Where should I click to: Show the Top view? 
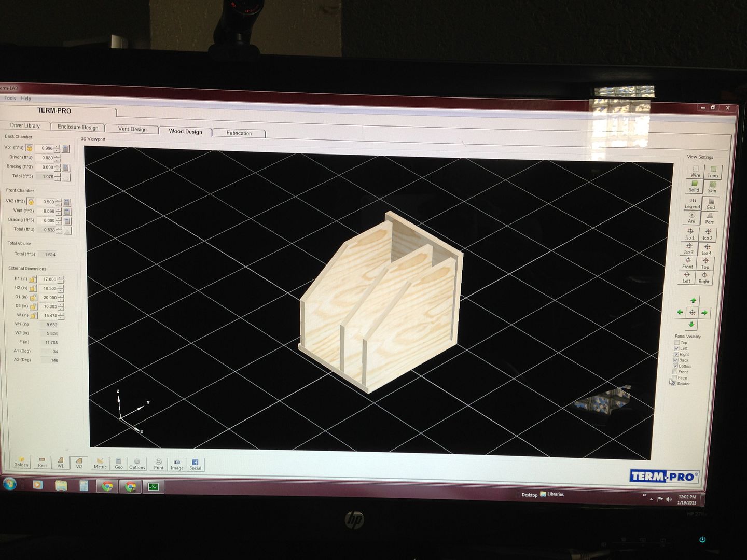point(706,263)
